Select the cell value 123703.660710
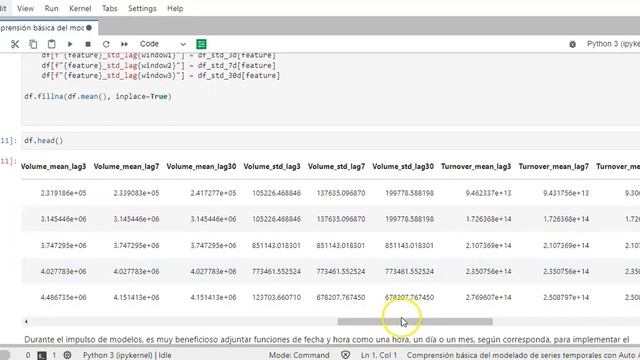The image size is (640, 360). [276, 298]
